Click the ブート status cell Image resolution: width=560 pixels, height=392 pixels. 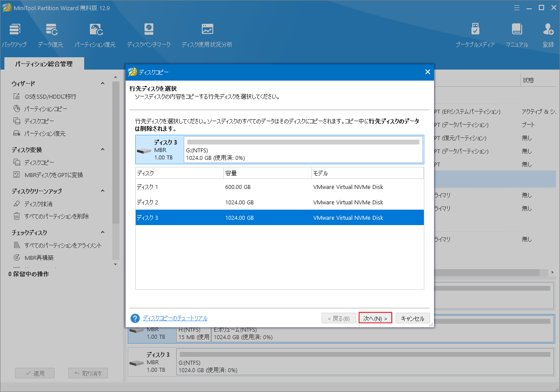pyautogui.click(x=528, y=125)
